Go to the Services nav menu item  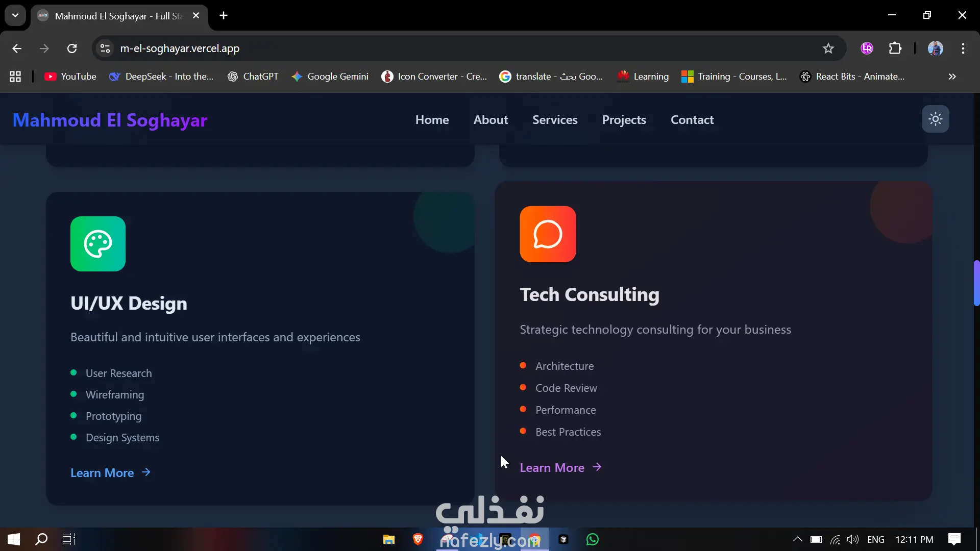click(555, 120)
